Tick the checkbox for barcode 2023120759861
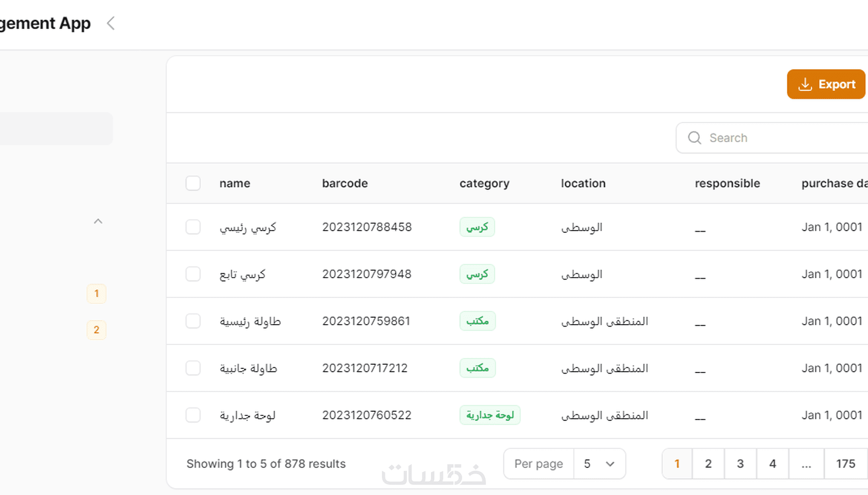Screen dimensions: 868x495 pyautogui.click(x=193, y=321)
